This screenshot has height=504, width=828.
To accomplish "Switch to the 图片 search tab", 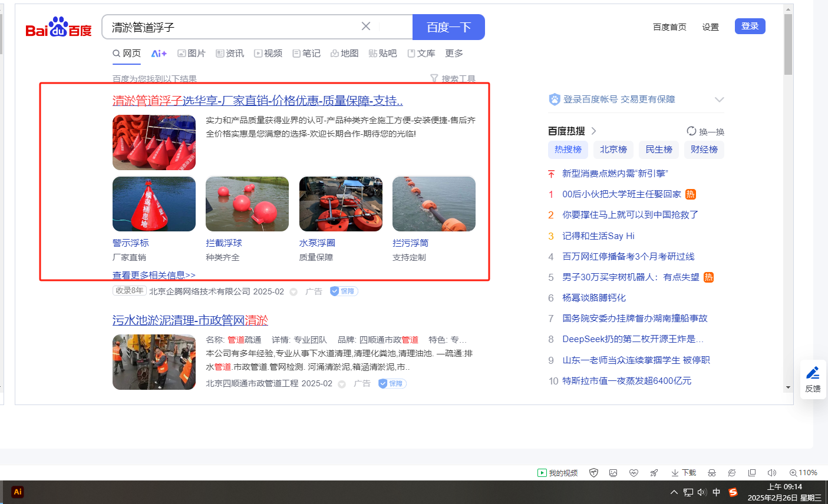I will (x=192, y=54).
